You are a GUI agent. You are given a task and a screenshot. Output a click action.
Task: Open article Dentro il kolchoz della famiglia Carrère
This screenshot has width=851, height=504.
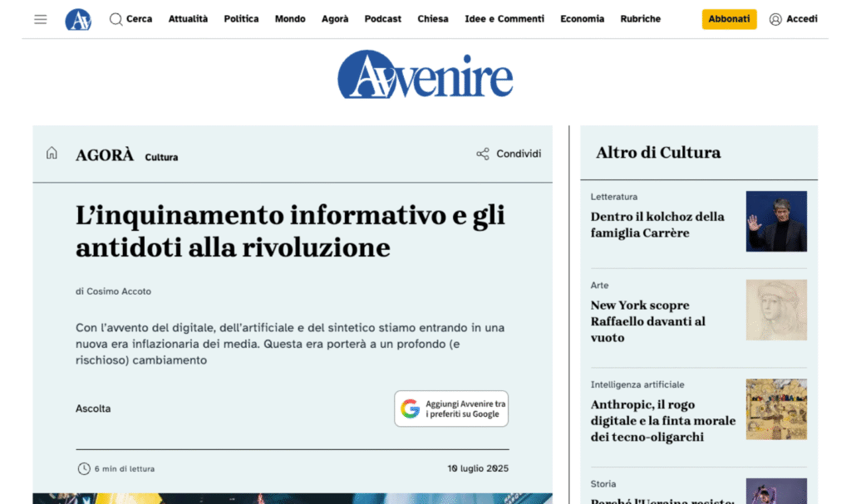pyautogui.click(x=657, y=225)
